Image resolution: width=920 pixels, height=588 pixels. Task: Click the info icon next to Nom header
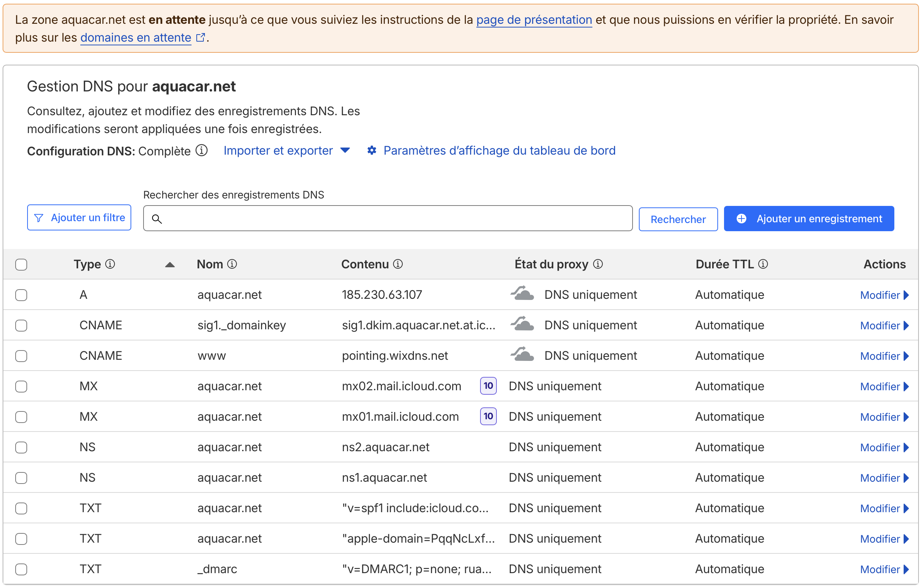click(232, 264)
